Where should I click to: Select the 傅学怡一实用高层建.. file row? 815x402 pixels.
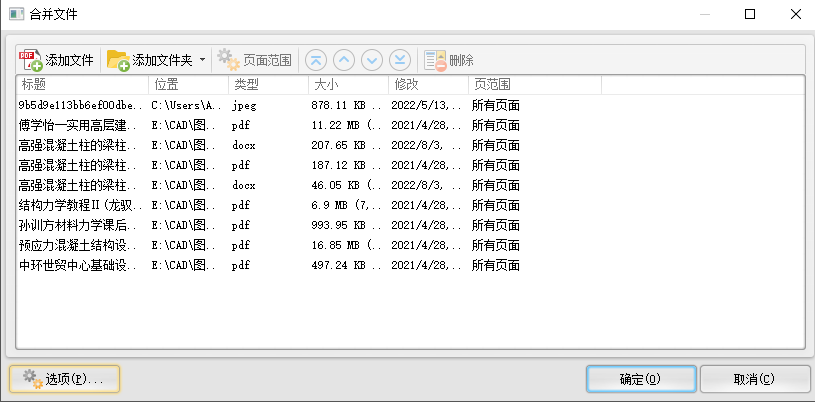pyautogui.click(x=411, y=125)
